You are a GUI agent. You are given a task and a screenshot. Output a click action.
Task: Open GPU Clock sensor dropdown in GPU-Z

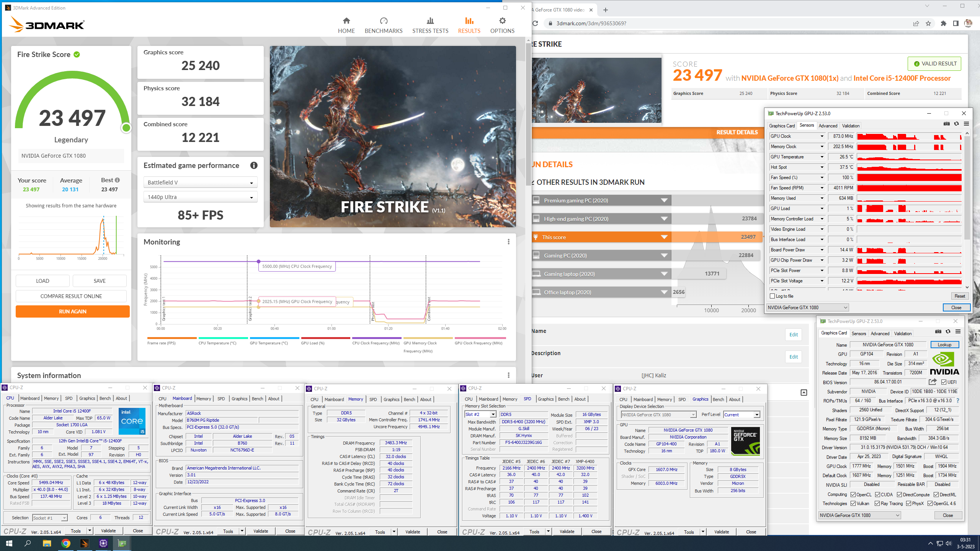coord(822,136)
